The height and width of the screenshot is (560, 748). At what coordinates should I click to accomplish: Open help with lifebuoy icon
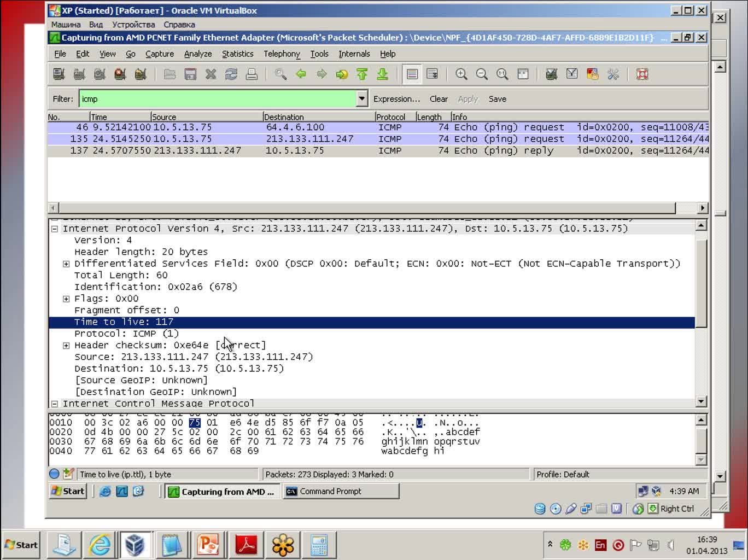coord(642,74)
